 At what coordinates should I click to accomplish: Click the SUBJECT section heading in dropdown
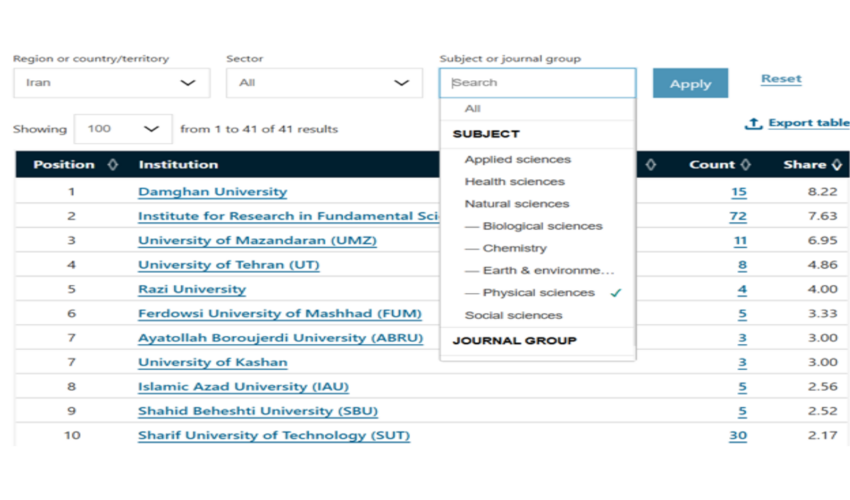[x=486, y=134]
